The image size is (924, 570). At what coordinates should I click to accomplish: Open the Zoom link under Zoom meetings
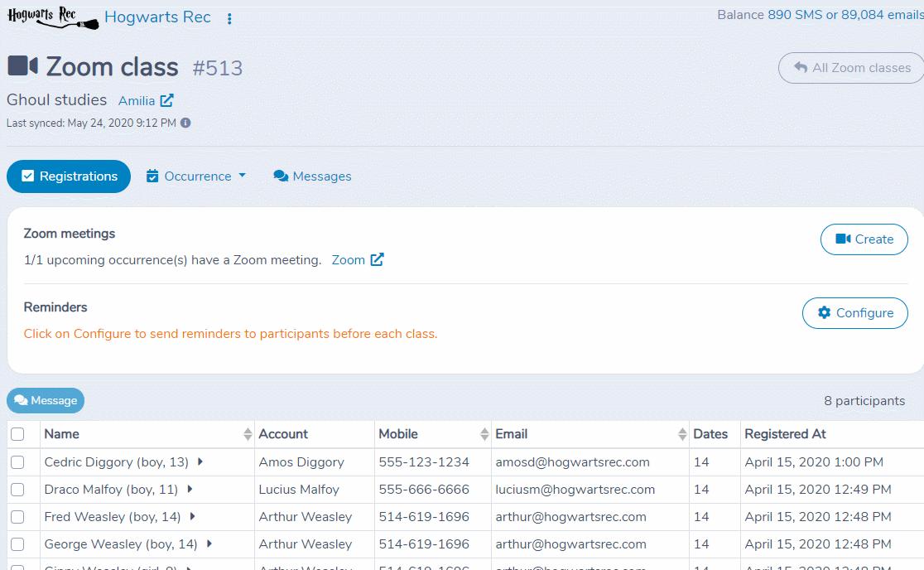pyautogui.click(x=349, y=260)
